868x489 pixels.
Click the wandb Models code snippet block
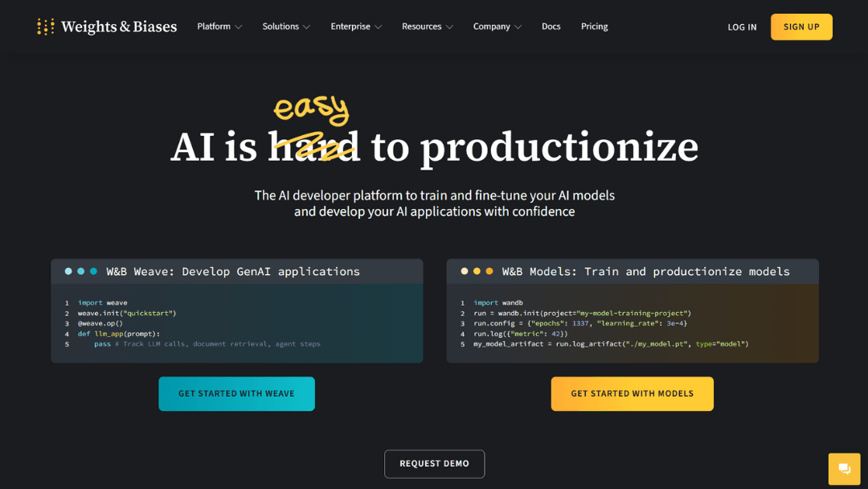(x=632, y=323)
